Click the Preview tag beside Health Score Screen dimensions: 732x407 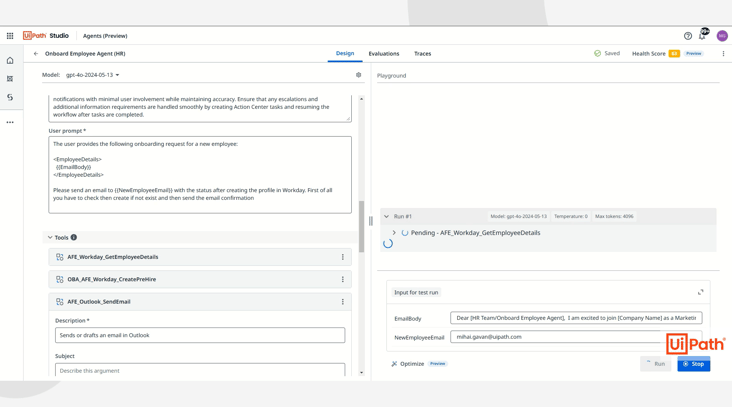[x=693, y=54]
